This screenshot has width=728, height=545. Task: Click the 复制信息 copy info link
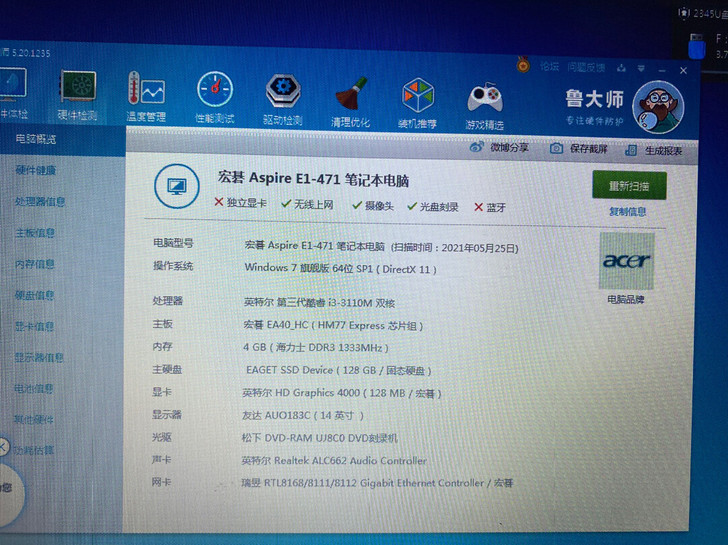click(628, 212)
